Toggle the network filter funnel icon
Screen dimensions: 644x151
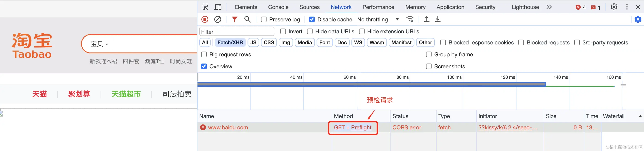(x=235, y=19)
